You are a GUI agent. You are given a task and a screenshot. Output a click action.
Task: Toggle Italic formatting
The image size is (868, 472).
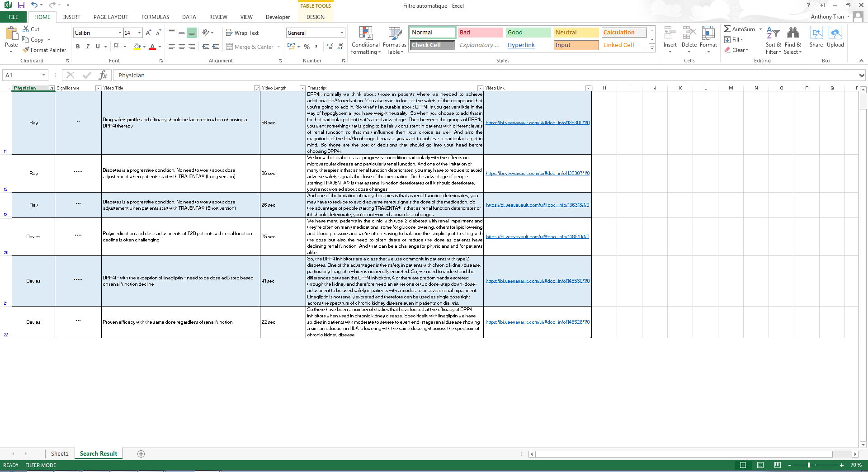(x=88, y=47)
